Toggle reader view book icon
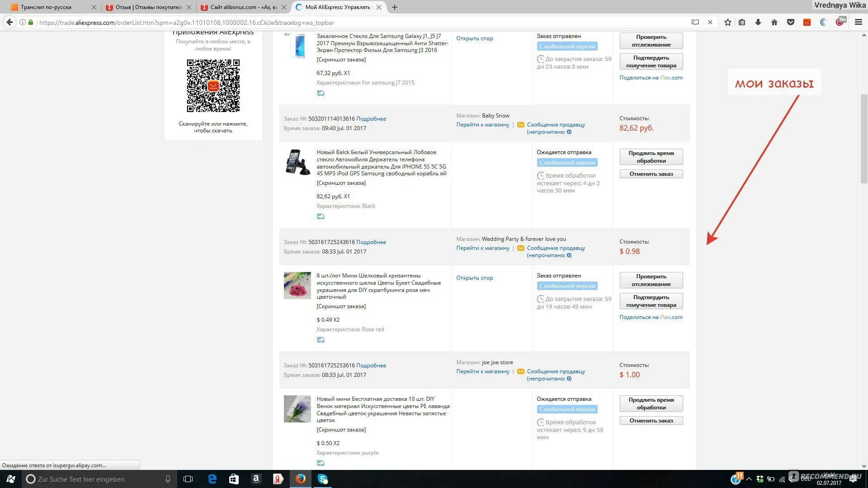This screenshot has height=488, width=868. 695,23
